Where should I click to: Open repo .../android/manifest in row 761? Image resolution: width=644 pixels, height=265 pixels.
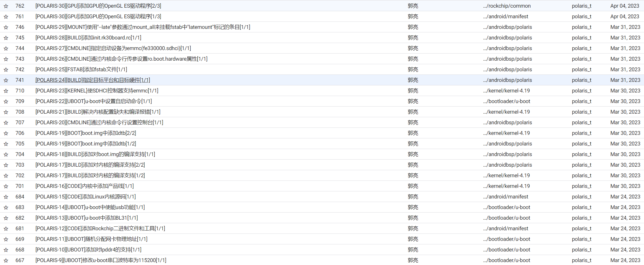506,16
